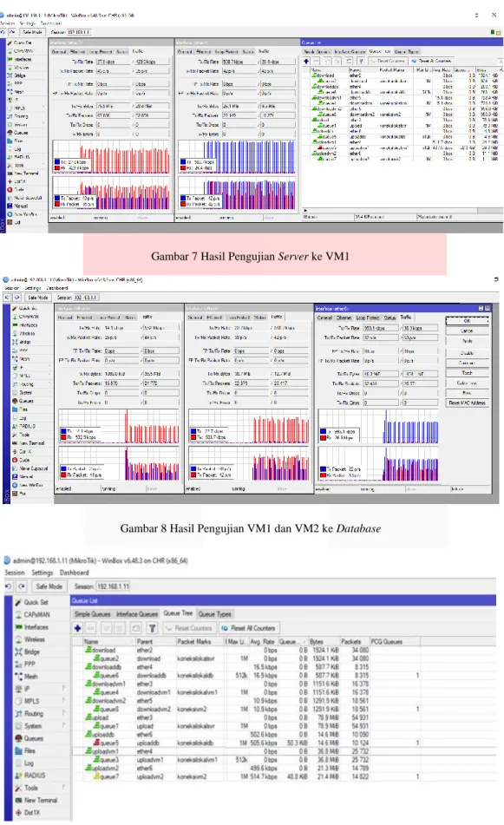Open Session menu in Queue List WinBox window
Image resolution: width=504 pixels, height=825 pixels.
pos(15,573)
